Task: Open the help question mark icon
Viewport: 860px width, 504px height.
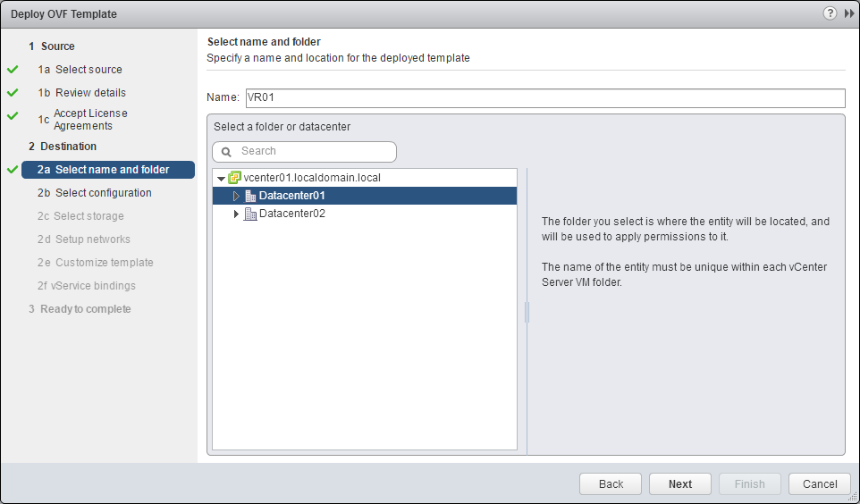Action: pyautogui.click(x=830, y=13)
